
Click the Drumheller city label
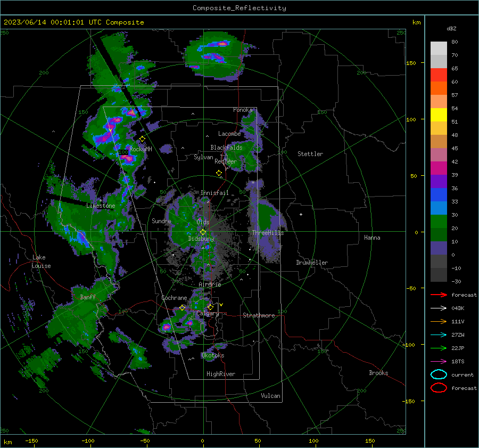[x=312, y=263]
